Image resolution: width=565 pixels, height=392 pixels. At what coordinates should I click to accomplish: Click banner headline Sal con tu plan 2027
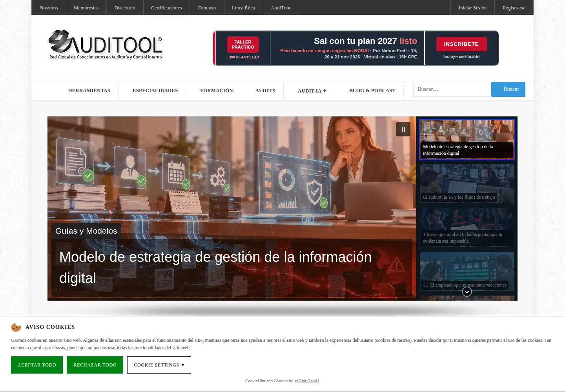[x=365, y=41]
